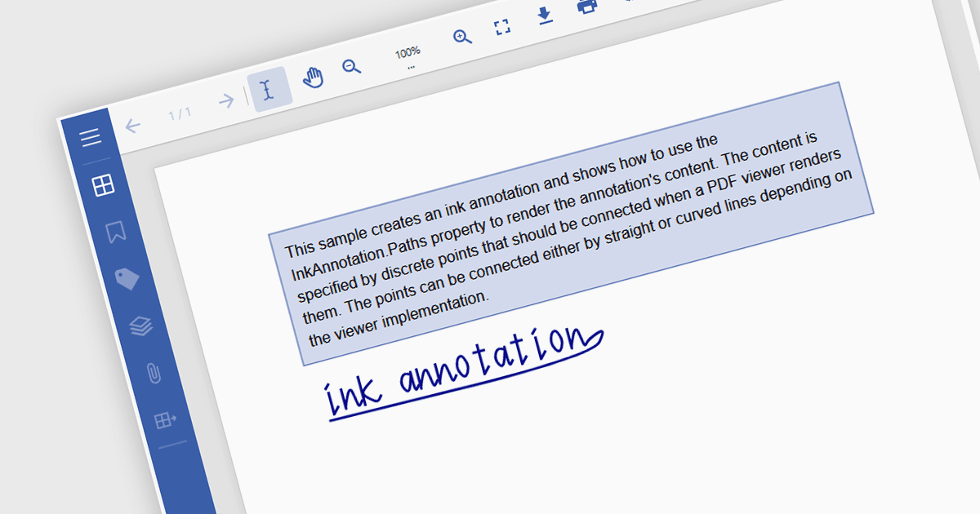Select the ink annotation handwriting
This screenshot has width=980, height=514.
465,372
